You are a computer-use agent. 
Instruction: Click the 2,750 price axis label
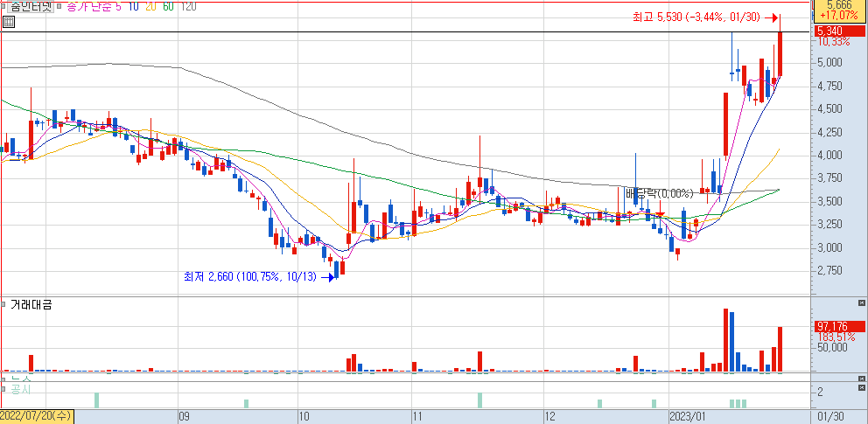click(829, 270)
